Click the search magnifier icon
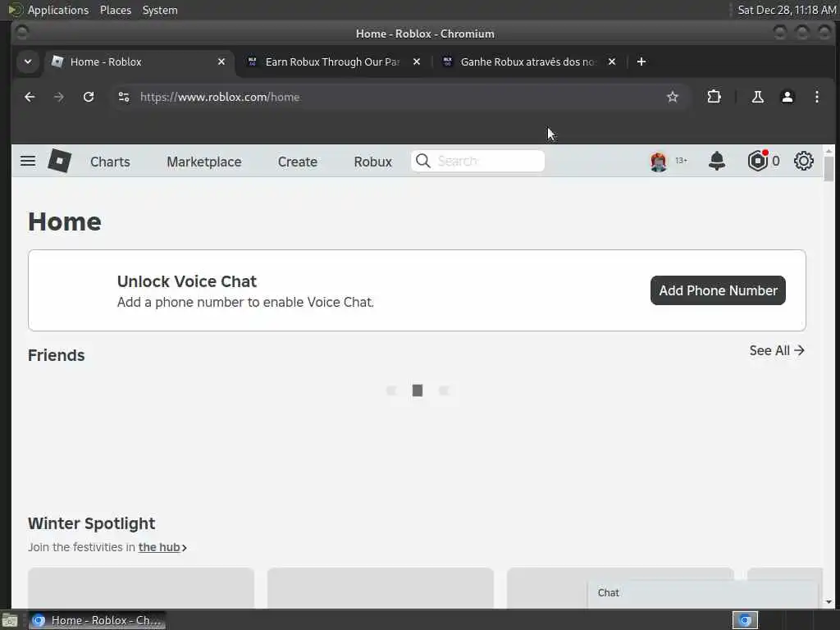Image resolution: width=840 pixels, height=630 pixels. [422, 161]
